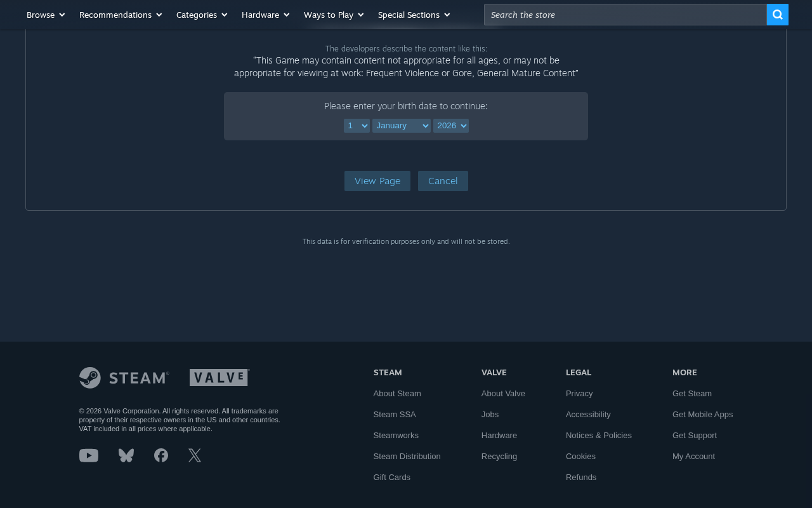
Task: Expand the Recommendations menu
Action: click(x=121, y=15)
